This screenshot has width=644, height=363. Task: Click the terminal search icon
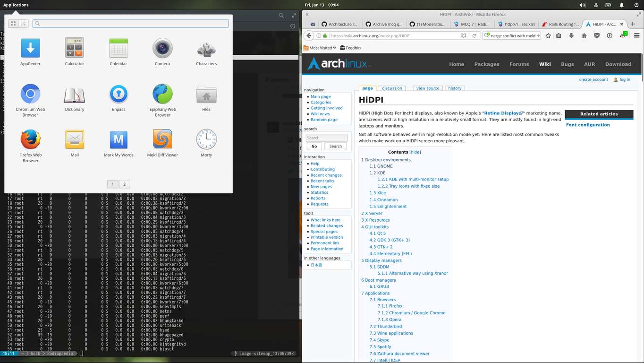281,16
